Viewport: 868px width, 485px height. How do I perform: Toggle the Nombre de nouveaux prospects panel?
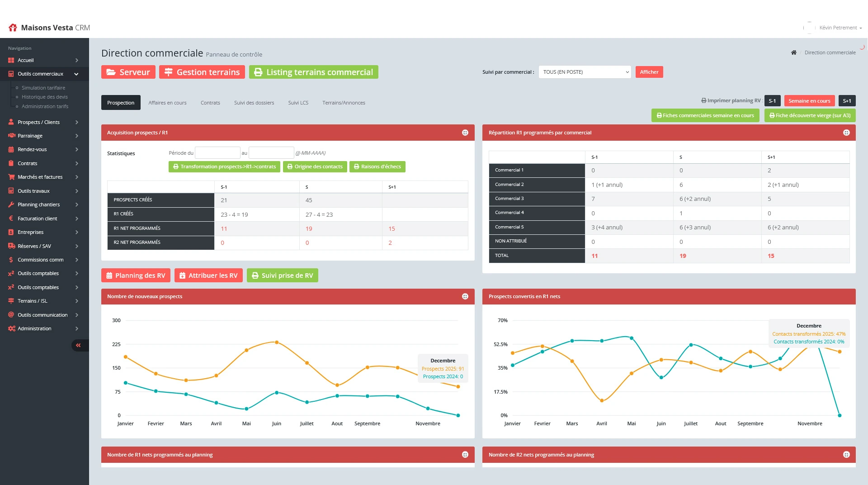(465, 296)
